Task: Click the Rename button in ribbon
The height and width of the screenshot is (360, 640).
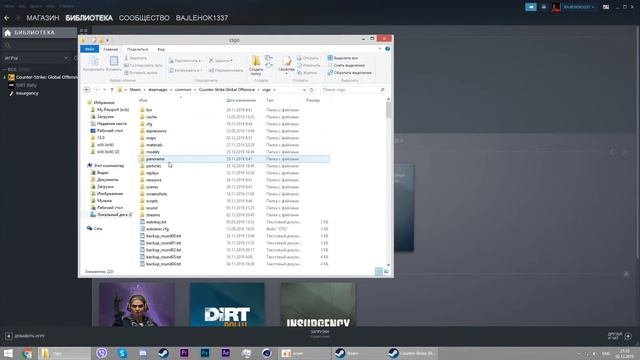Action: pos(225,70)
